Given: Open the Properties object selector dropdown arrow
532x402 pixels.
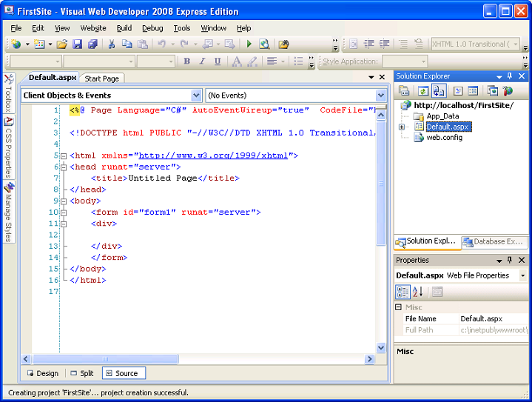Looking at the screenshot, I should (x=523, y=275).
